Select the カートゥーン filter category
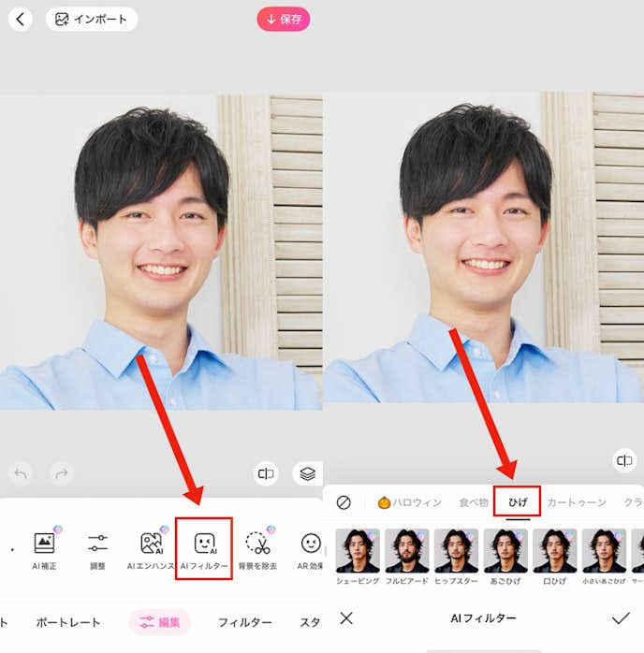644x653 pixels. [577, 502]
